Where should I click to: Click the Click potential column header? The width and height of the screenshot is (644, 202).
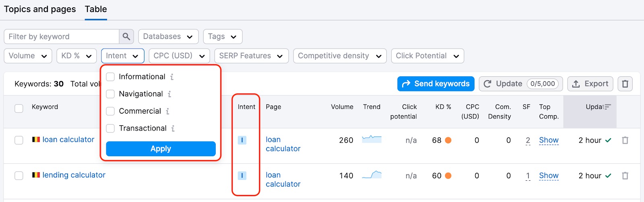[x=404, y=112]
